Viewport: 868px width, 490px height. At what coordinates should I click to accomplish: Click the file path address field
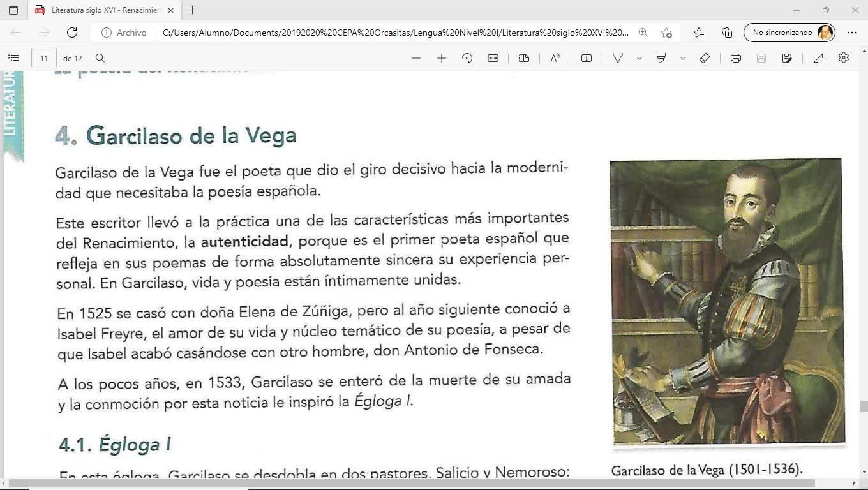click(x=395, y=33)
